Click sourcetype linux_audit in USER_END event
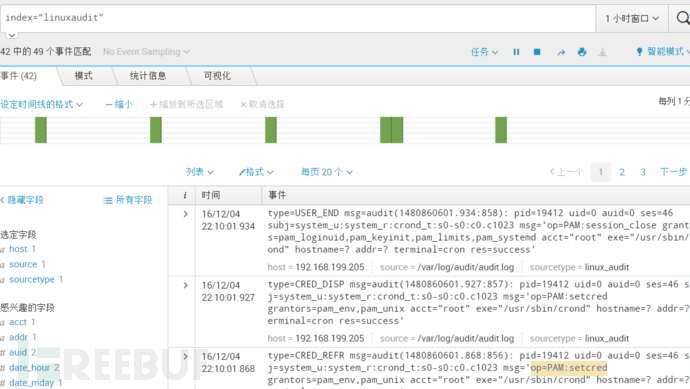 coord(607,267)
